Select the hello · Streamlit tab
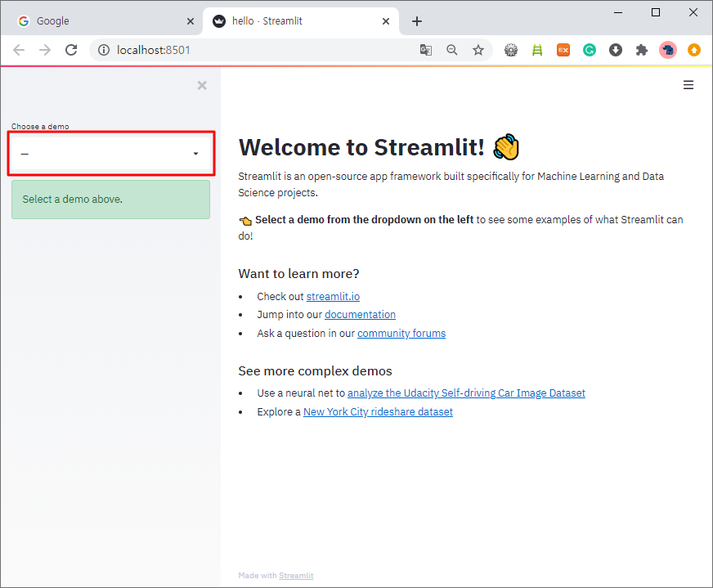 pyautogui.click(x=301, y=21)
